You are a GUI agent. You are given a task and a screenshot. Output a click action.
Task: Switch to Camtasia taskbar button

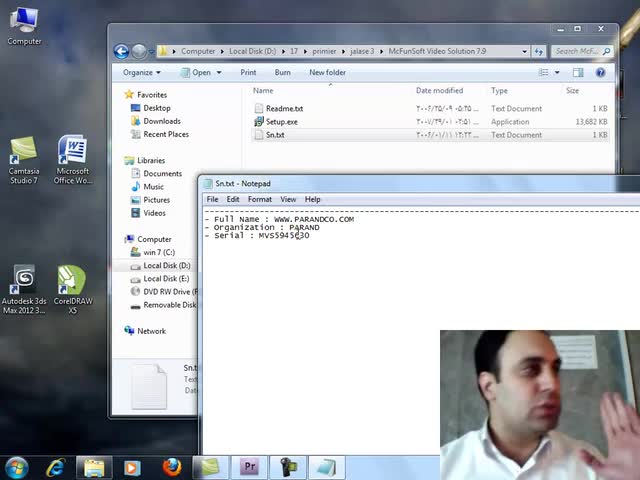tap(211, 468)
